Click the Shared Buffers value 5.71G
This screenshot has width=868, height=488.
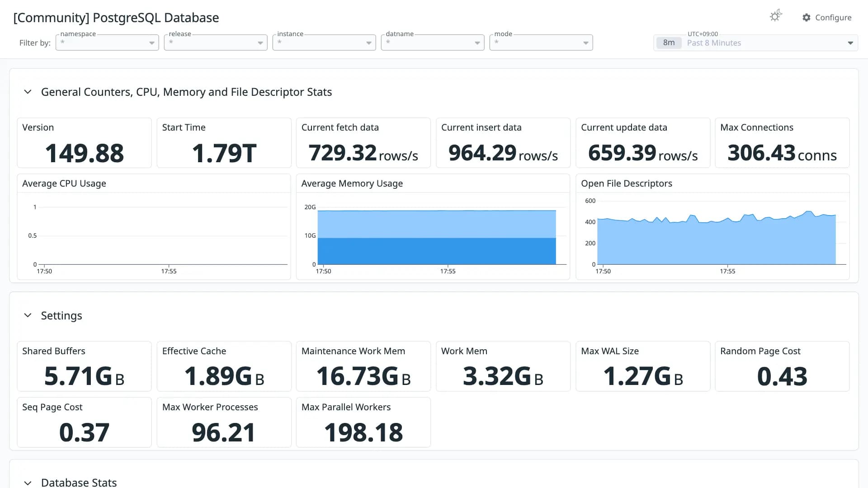(78, 376)
